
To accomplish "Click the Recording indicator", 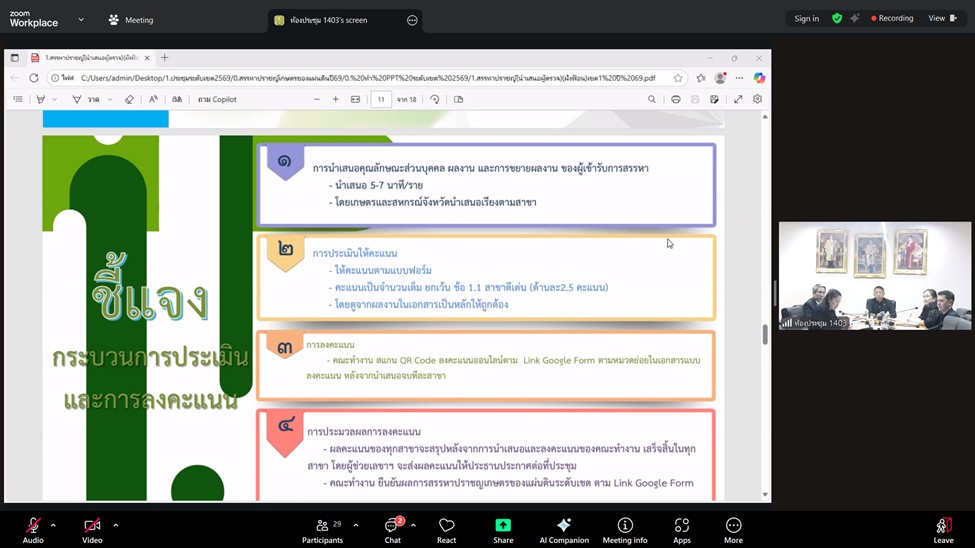I will 892,19.
